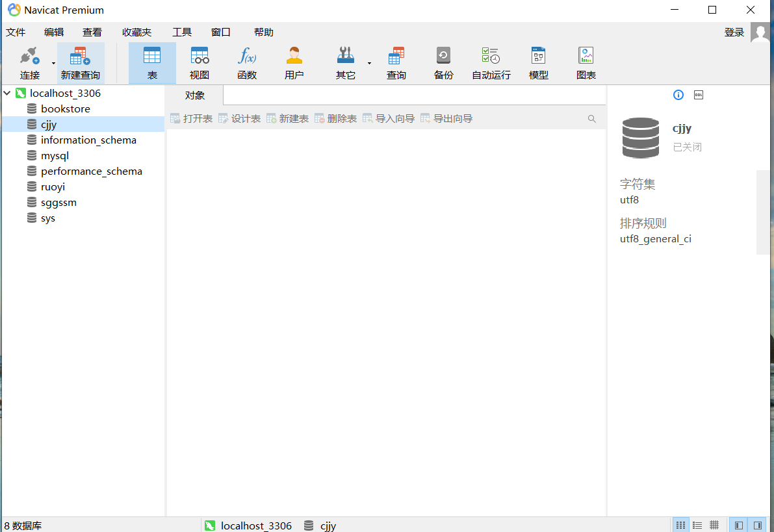
Task: Open the 文件 menu
Action: [16, 32]
